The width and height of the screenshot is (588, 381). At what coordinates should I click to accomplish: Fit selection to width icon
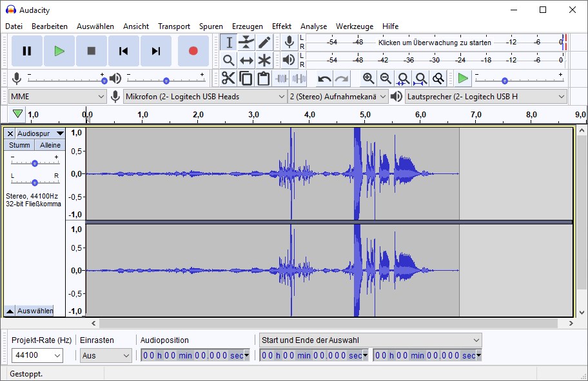(x=403, y=79)
